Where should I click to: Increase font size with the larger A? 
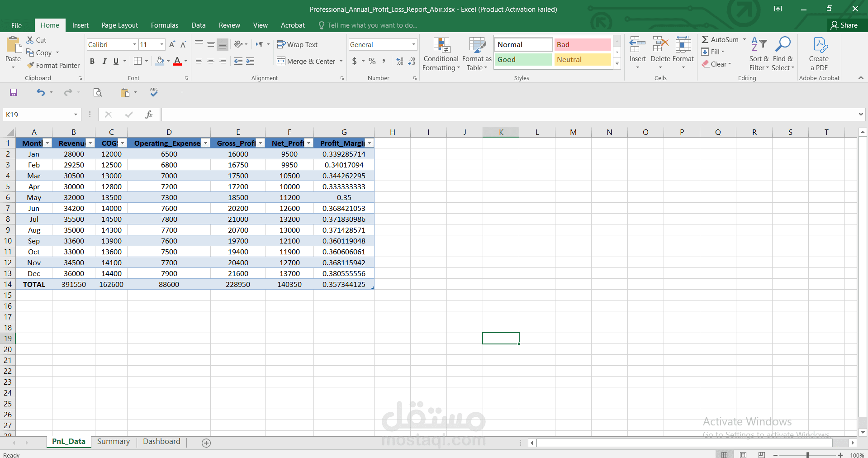[x=172, y=44]
